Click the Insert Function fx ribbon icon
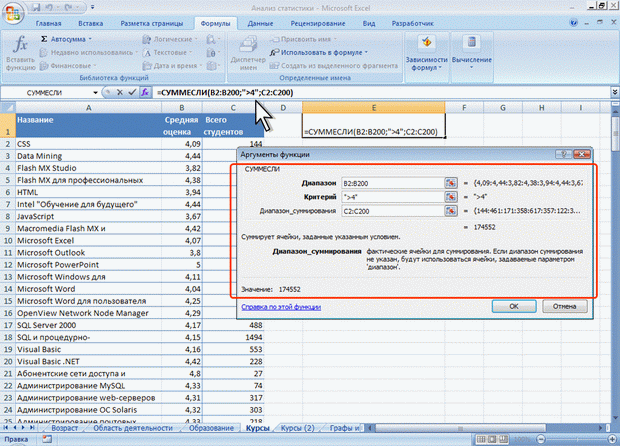This screenshot has height=446, width=620. 20,44
